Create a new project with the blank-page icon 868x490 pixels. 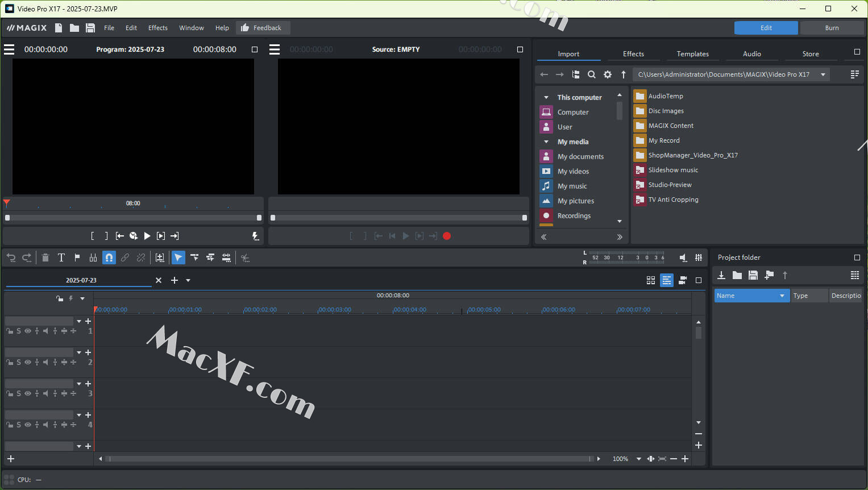[x=59, y=28]
